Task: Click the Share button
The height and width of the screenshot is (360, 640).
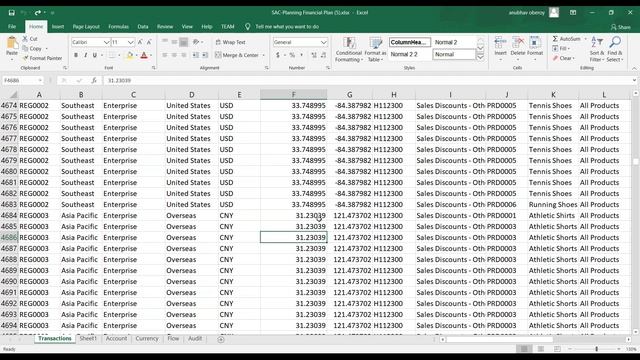Action: pos(621,27)
